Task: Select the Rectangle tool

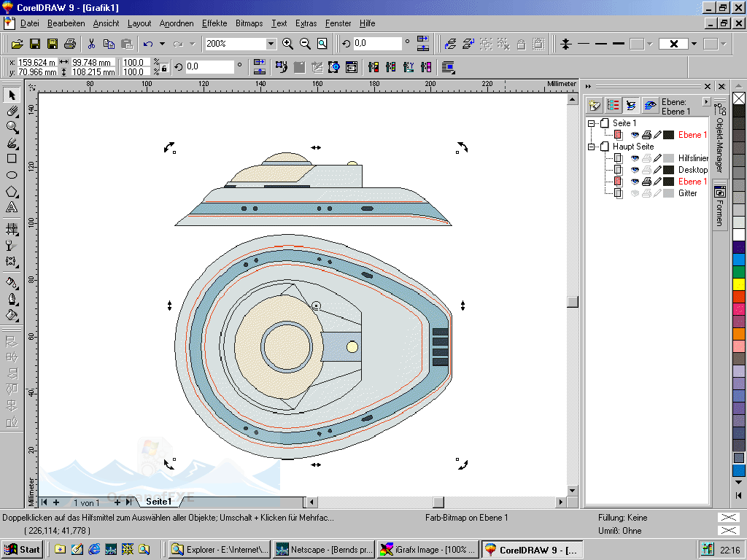Action: pyautogui.click(x=12, y=159)
